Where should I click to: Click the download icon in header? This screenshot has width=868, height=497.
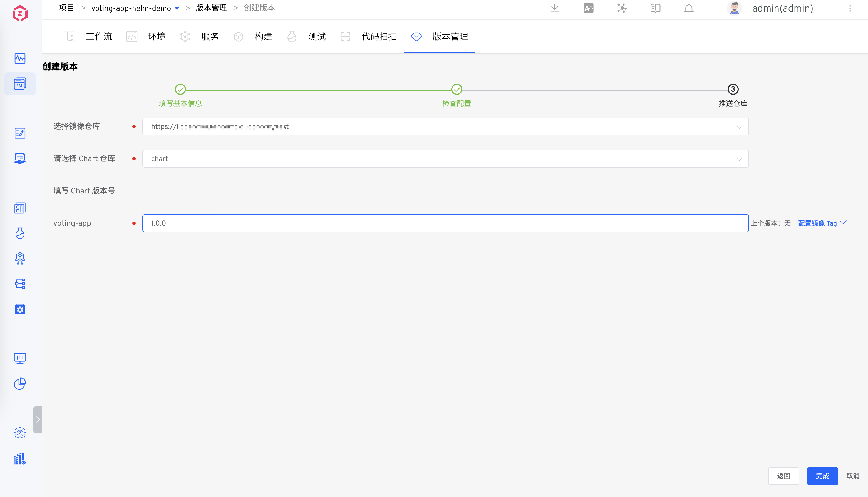[x=555, y=8]
